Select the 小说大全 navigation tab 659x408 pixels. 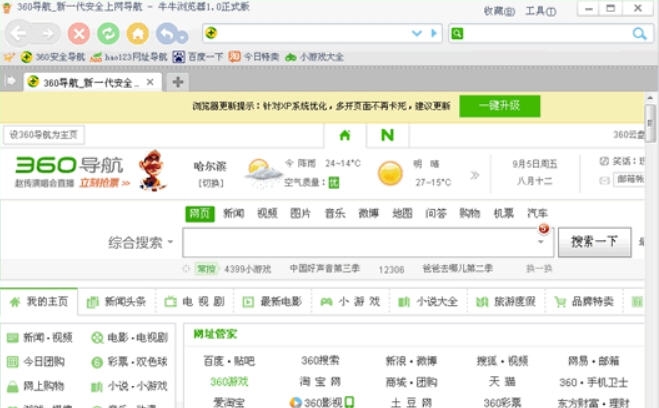coord(428,302)
